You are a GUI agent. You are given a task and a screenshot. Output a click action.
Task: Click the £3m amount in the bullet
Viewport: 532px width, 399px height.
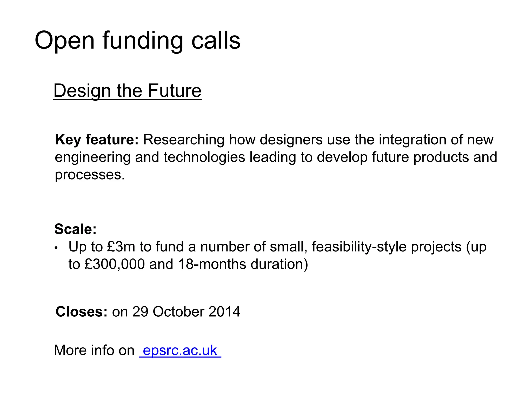[x=121, y=247]
